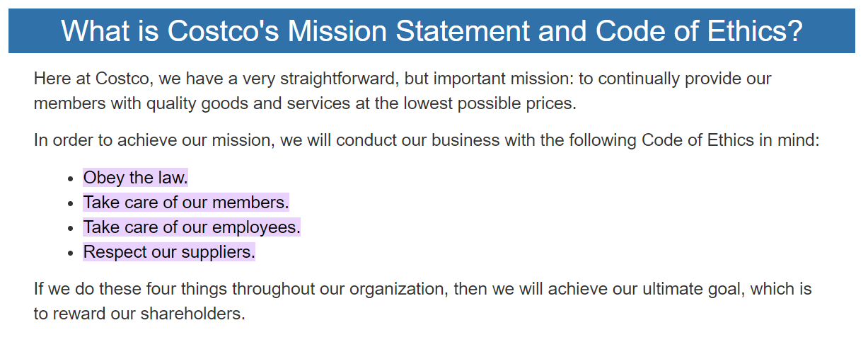Select the "Take care of our employees." line
Image resolution: width=868 pixels, height=347 pixels.
(192, 227)
